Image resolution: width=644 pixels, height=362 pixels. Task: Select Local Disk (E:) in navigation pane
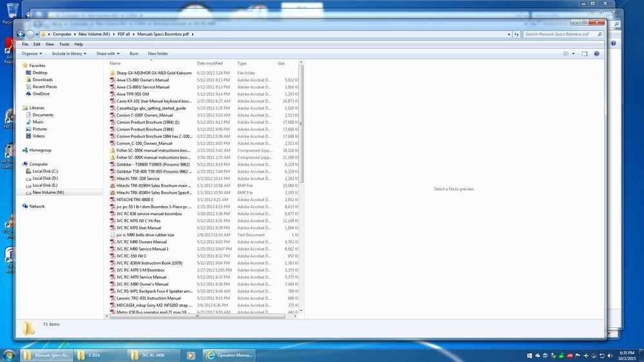(x=45, y=185)
